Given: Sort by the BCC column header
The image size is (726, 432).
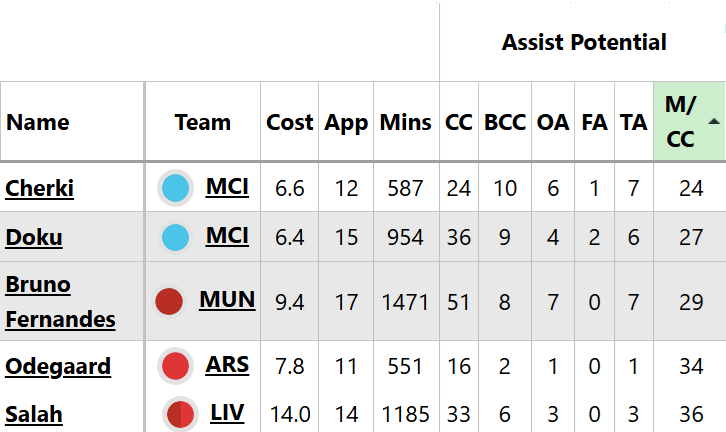Looking at the screenshot, I should coord(505,122).
